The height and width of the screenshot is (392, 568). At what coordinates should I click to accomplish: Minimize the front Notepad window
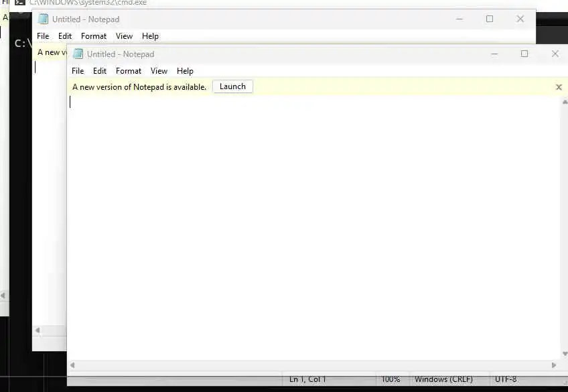click(x=494, y=54)
